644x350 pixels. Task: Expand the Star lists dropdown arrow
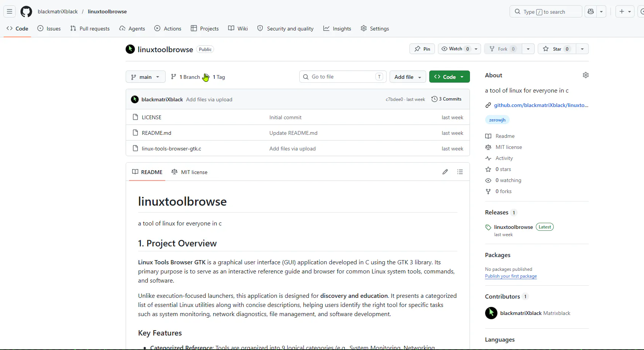[x=582, y=49]
